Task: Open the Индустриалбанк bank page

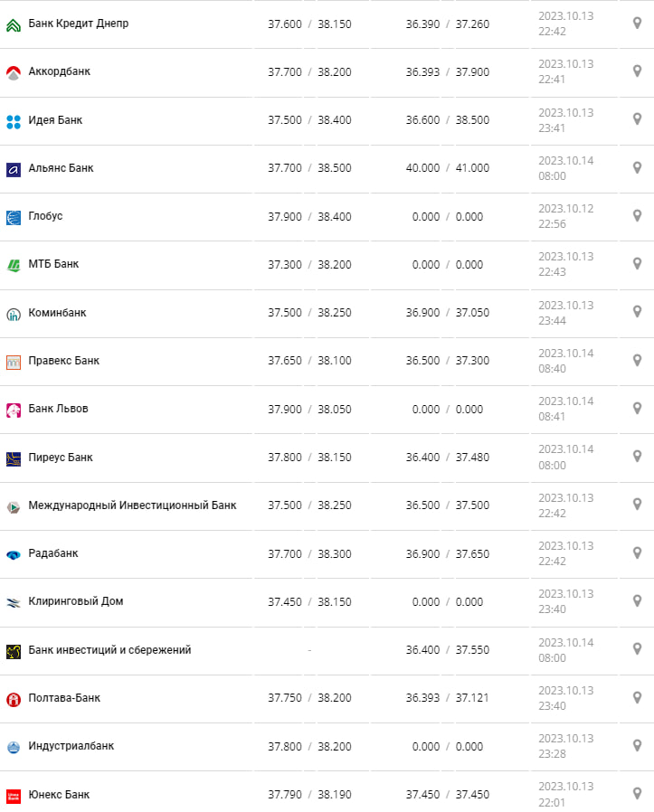Action: (71, 746)
